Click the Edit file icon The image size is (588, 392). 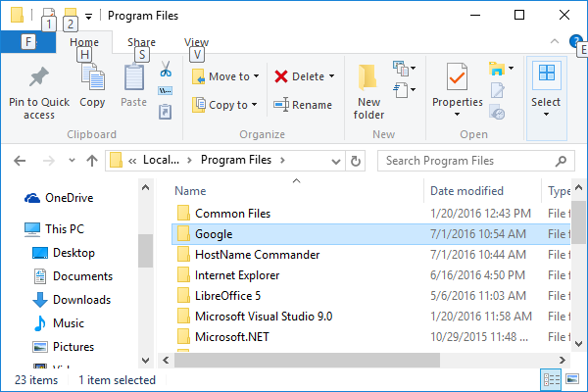click(x=497, y=90)
